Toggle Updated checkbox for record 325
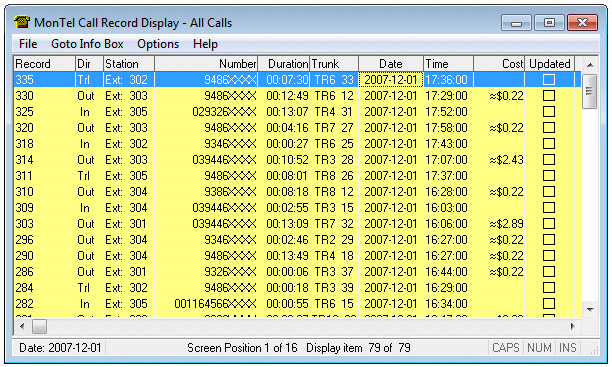612x367 pixels. click(549, 112)
